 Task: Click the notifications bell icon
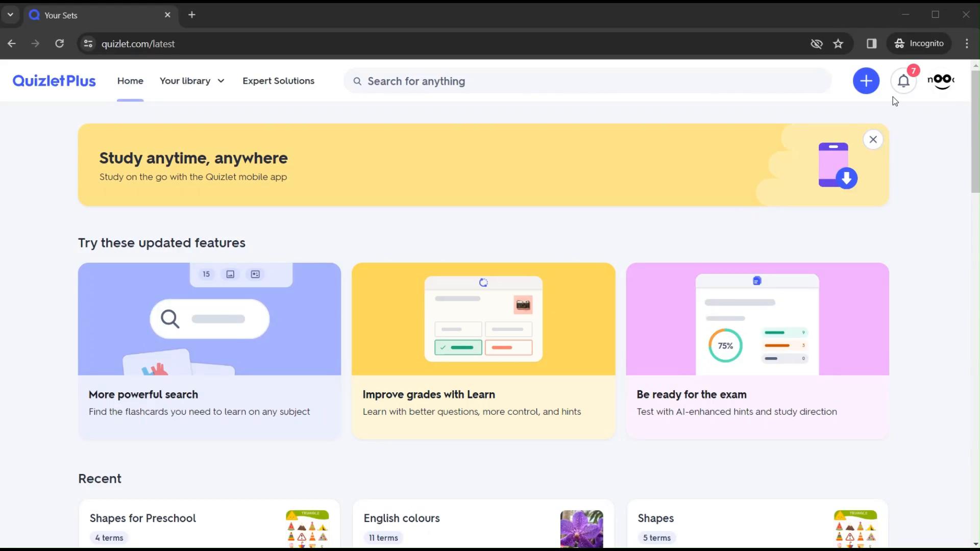point(902,81)
